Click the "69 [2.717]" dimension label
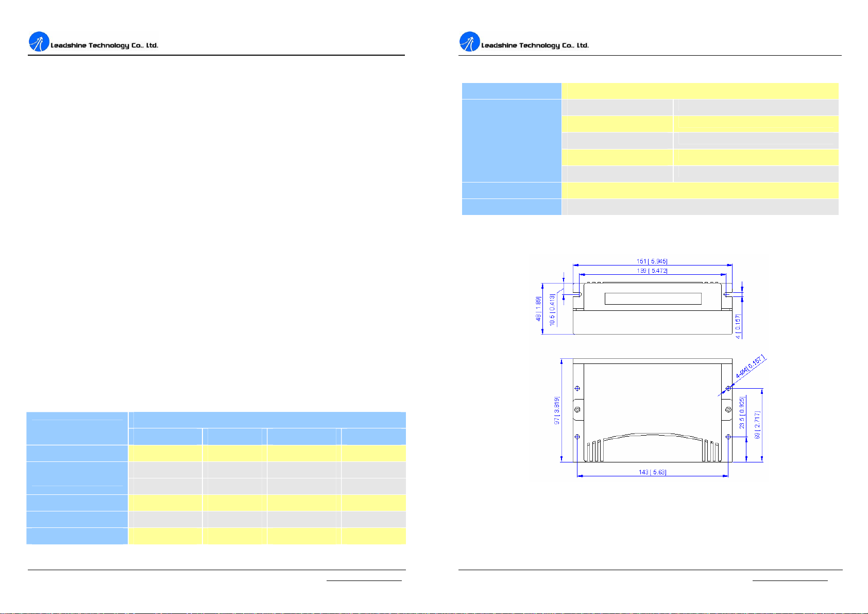Viewport: 868px width, 614px height. (757, 425)
